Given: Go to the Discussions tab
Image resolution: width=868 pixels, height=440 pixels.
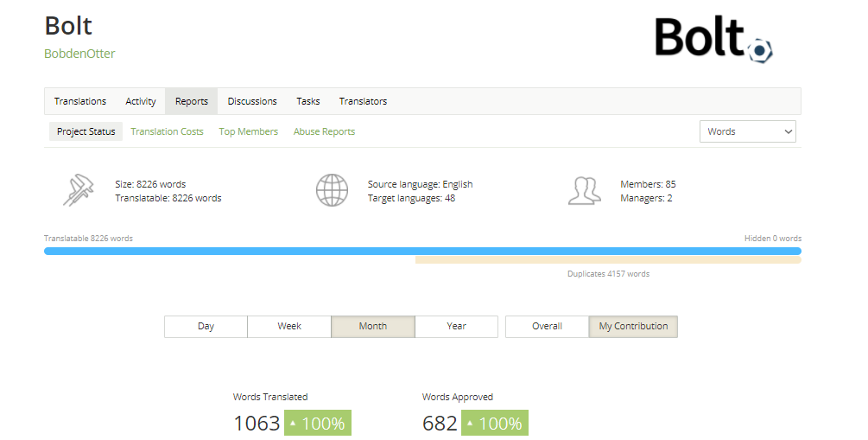Looking at the screenshot, I should pos(252,101).
